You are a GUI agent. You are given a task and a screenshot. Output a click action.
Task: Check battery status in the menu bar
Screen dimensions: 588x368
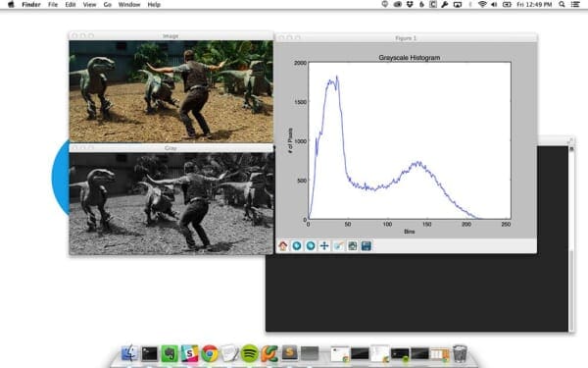[507, 5]
